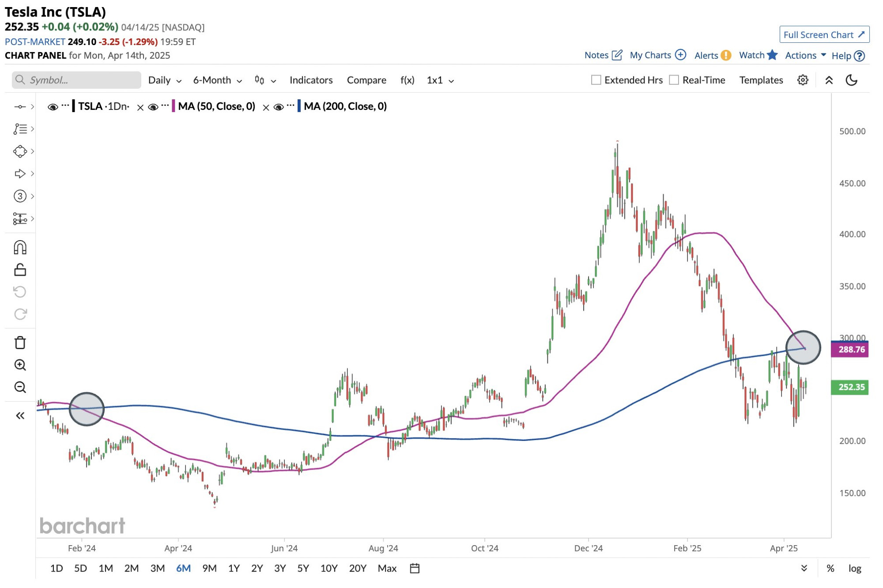Select the 1Y time range tab

(234, 568)
